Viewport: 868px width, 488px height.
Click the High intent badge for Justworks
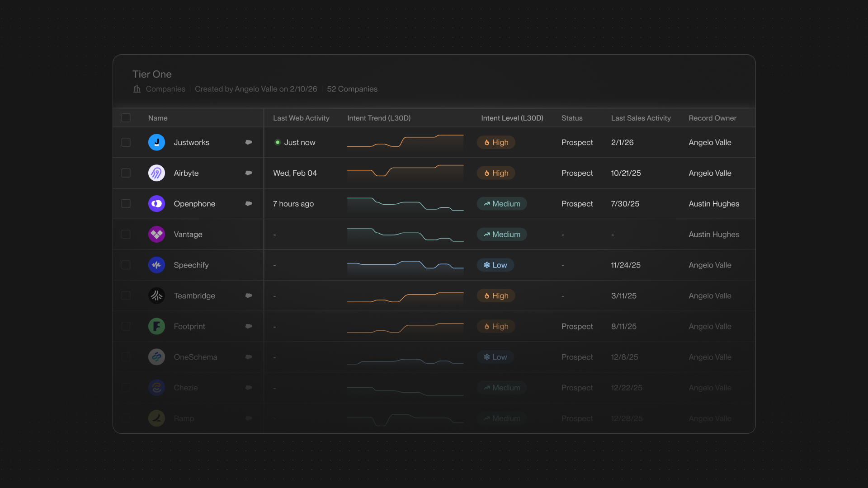[496, 142]
